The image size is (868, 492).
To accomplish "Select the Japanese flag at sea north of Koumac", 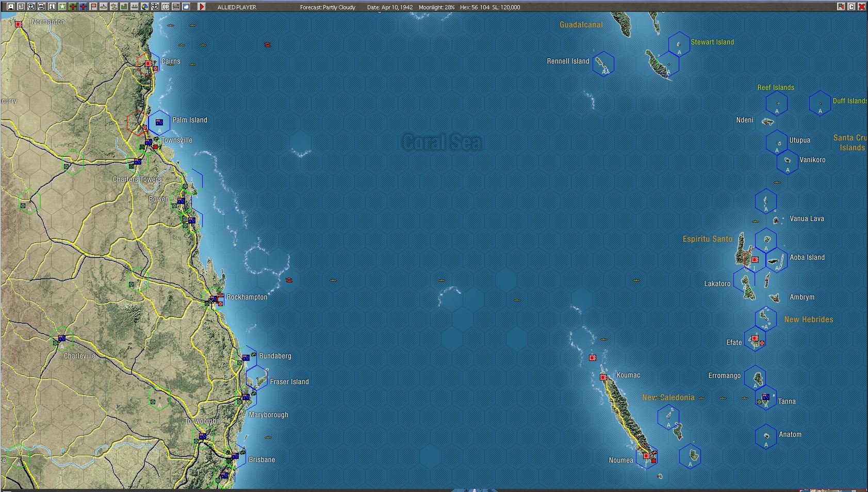I will click(593, 357).
